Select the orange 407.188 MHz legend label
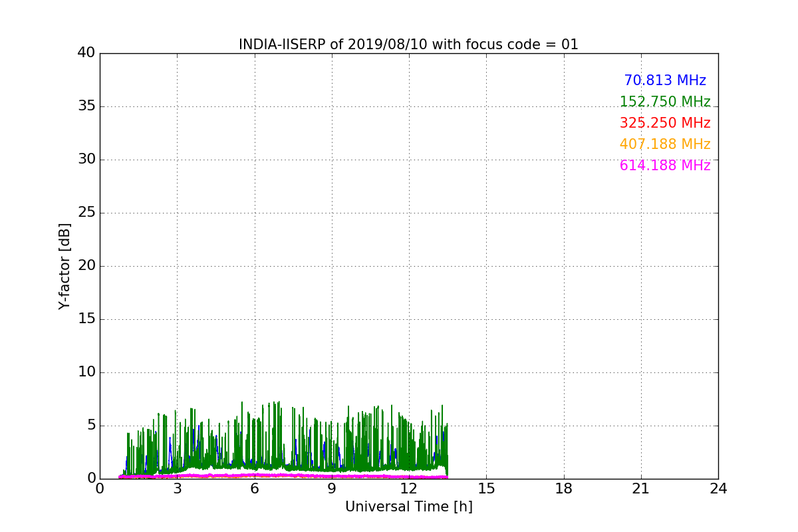 [x=665, y=144]
